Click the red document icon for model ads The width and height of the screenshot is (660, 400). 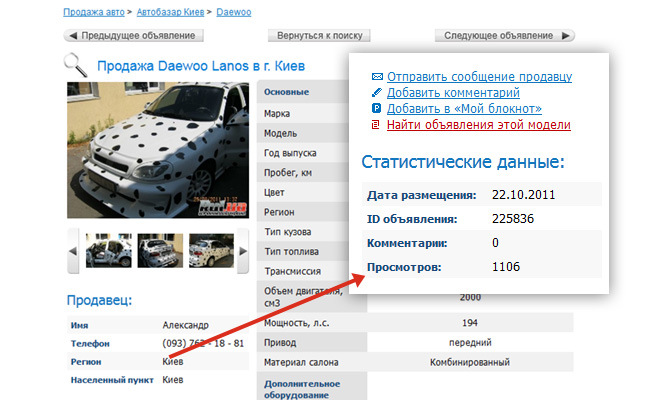(375, 125)
